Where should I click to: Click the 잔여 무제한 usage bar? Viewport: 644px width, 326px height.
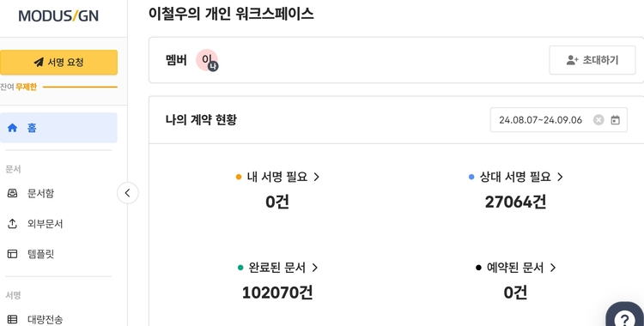click(x=80, y=87)
